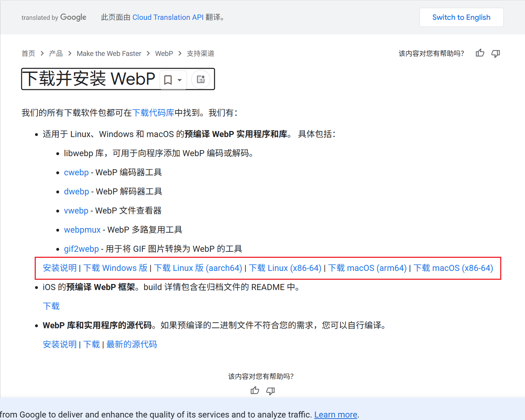This screenshot has width=525, height=420.
Task: Open the 支持渠道 breadcrumb link
Action: pyautogui.click(x=200, y=53)
